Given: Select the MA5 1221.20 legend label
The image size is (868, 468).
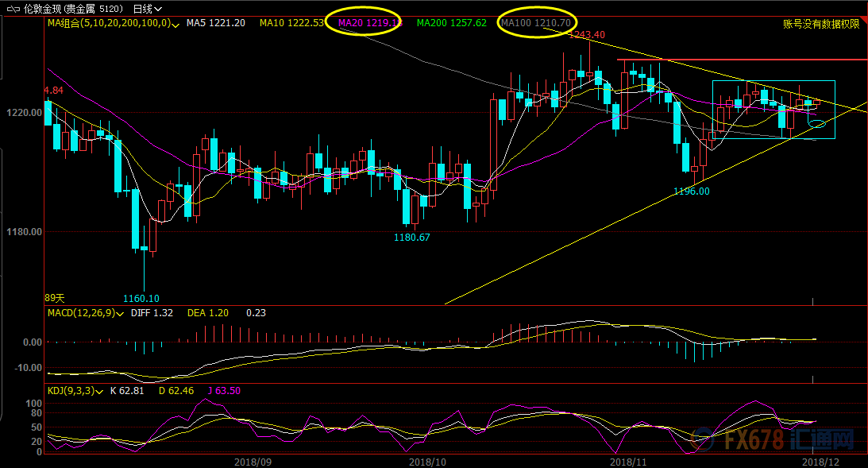Looking at the screenshot, I should tap(215, 23).
